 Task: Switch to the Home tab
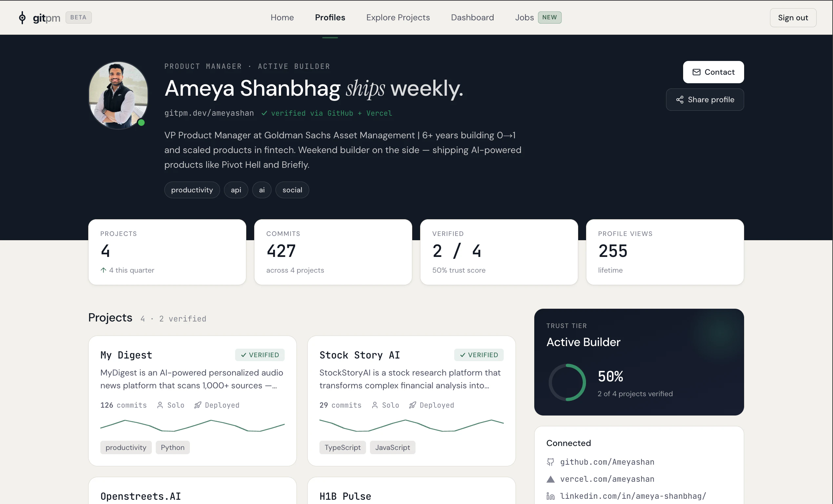pos(282,17)
